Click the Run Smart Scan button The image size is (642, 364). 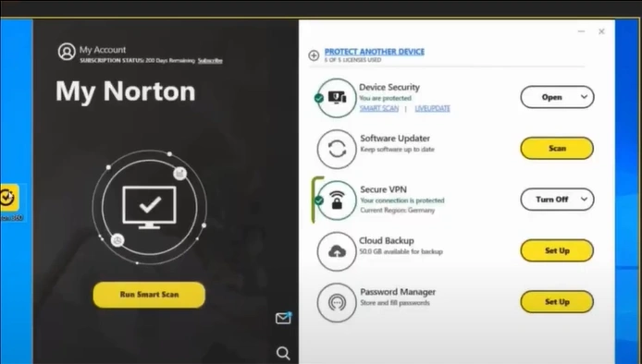tap(149, 295)
